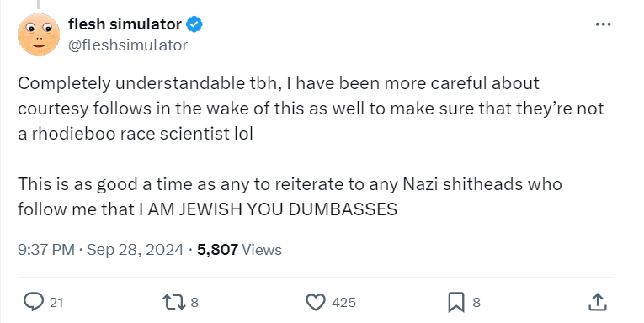Screen dimensions: 644x323
Task: Open the @fleshsimulator handle link
Action: (128, 45)
